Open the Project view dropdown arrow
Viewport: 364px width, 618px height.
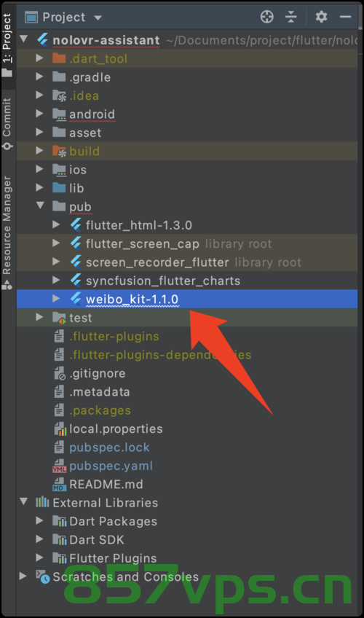click(x=98, y=17)
